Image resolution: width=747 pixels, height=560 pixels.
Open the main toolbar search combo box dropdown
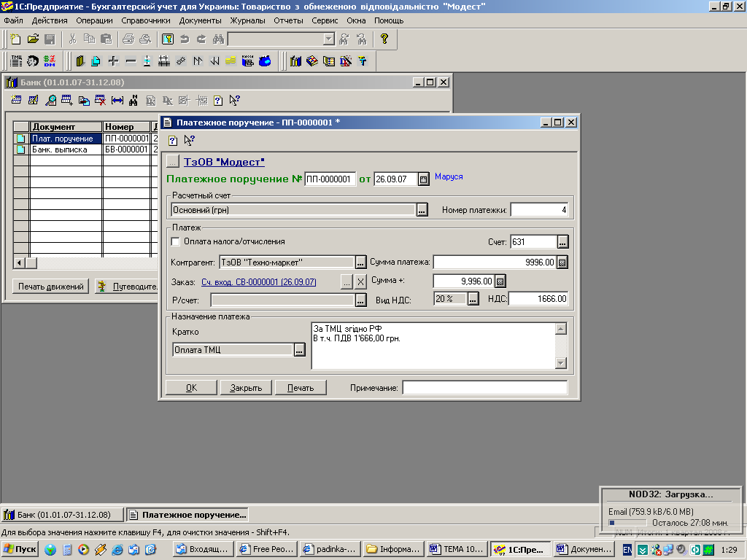(329, 39)
